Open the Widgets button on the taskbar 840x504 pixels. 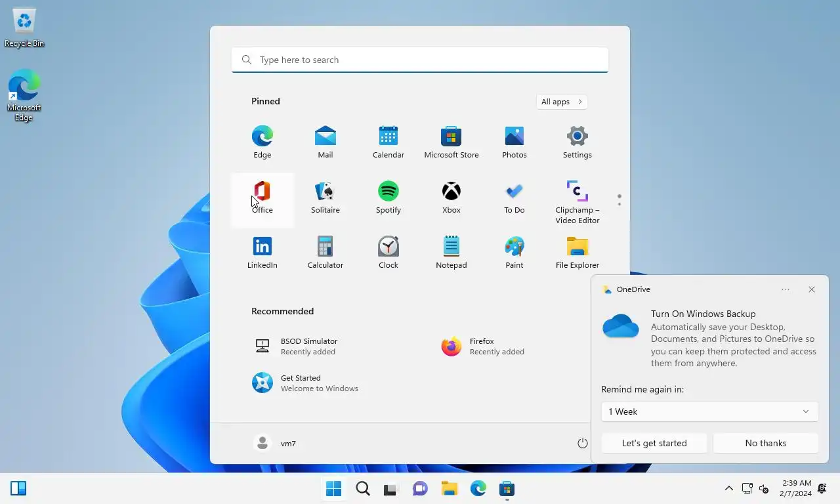pyautogui.click(x=18, y=488)
